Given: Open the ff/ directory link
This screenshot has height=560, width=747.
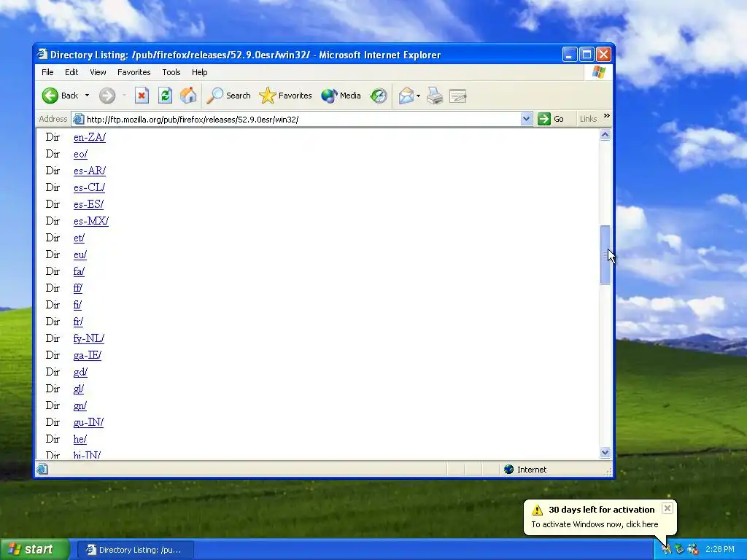Looking at the screenshot, I should (x=78, y=288).
